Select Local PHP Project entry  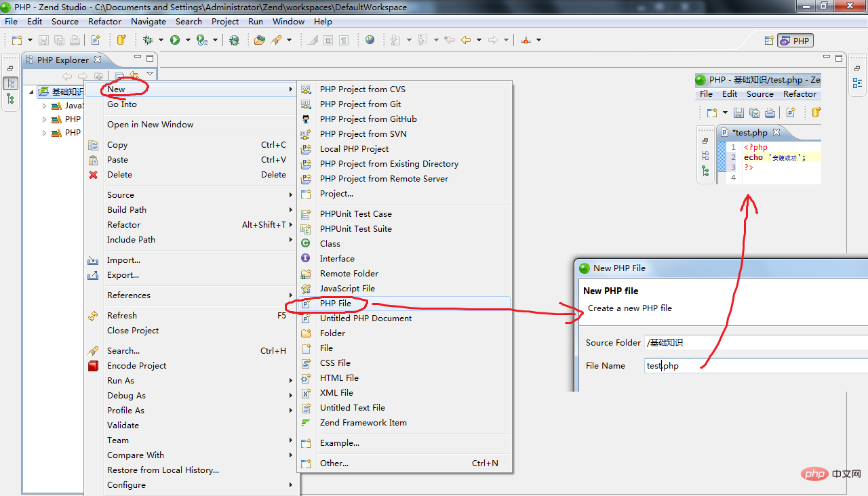(404, 148)
